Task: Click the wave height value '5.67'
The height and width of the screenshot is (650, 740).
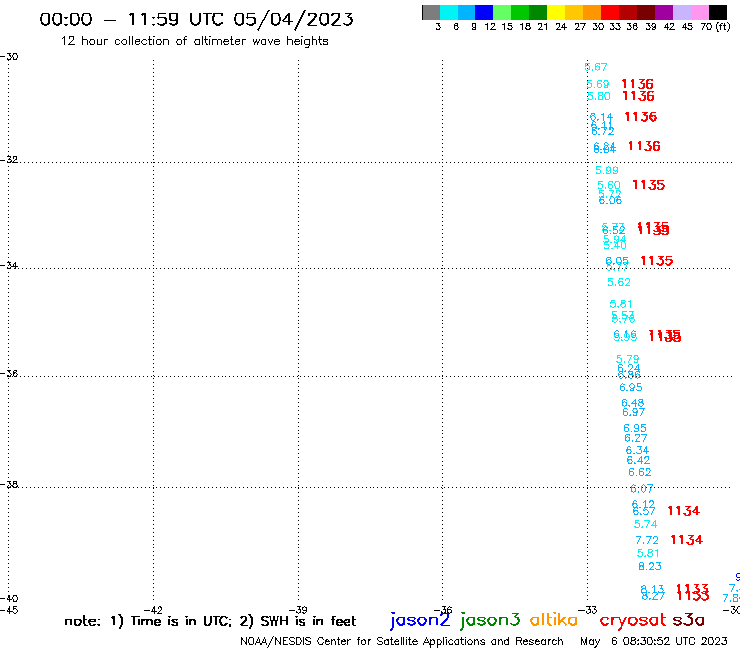Action: tap(596, 67)
